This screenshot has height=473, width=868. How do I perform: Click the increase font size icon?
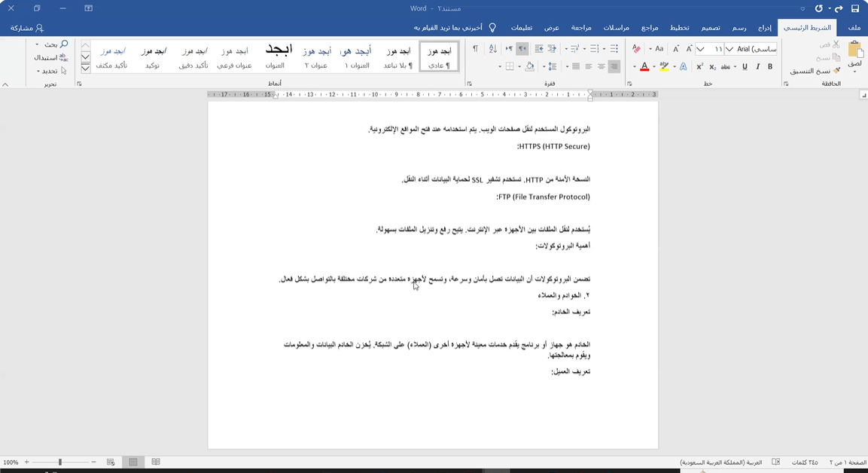click(690, 49)
